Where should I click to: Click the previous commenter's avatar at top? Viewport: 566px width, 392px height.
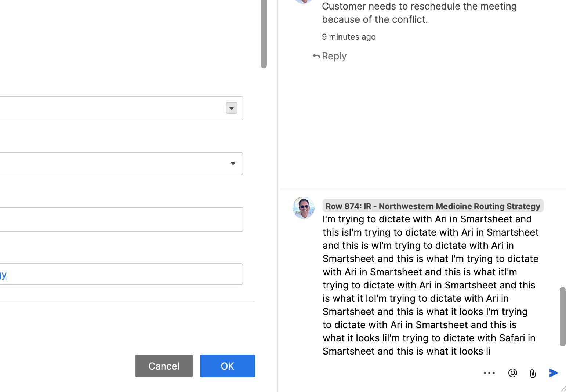(x=304, y=1)
